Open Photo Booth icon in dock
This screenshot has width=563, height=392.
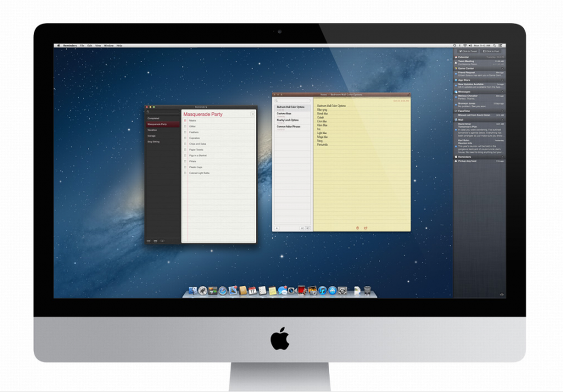[302, 290]
